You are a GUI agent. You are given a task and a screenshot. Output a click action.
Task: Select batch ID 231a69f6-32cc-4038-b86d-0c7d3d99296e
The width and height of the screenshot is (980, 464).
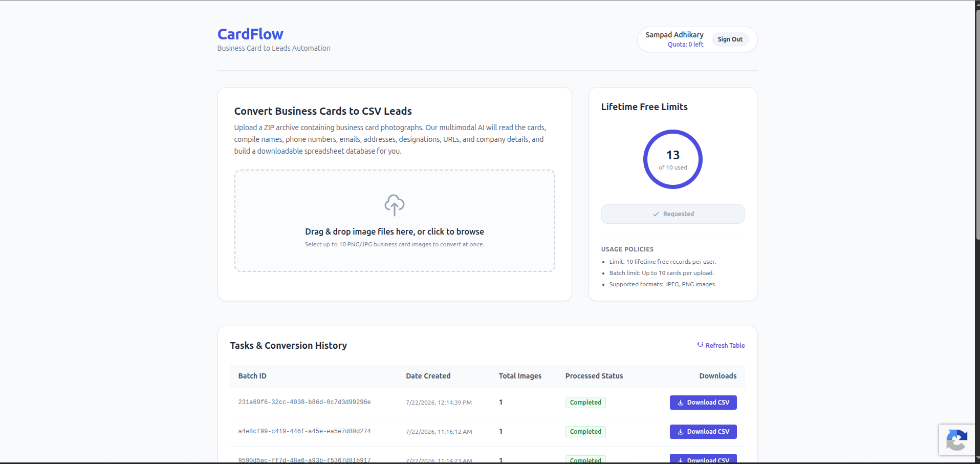[x=304, y=402]
